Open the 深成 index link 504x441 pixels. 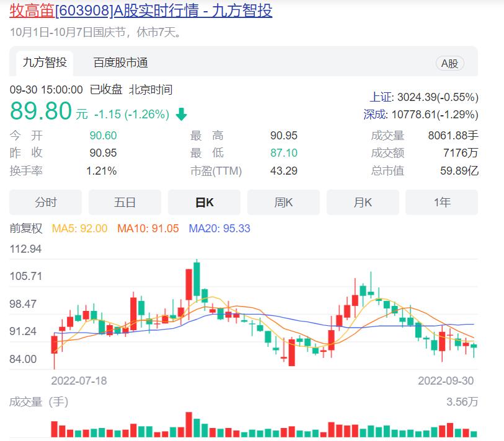pyautogui.click(x=376, y=115)
